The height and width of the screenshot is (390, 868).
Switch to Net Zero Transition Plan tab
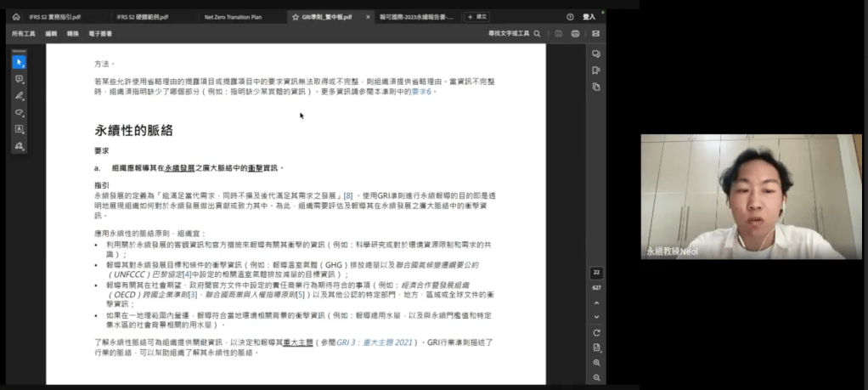(234, 16)
